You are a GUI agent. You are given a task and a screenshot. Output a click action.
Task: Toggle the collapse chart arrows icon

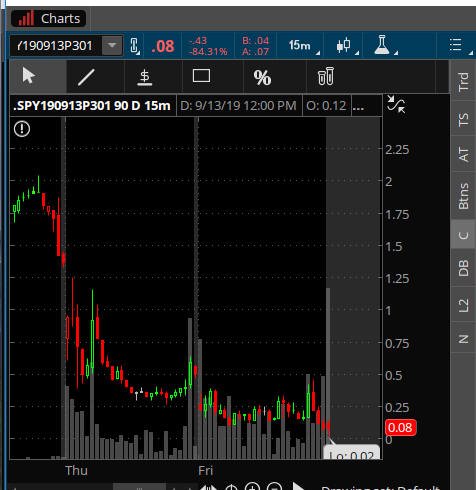(396, 105)
